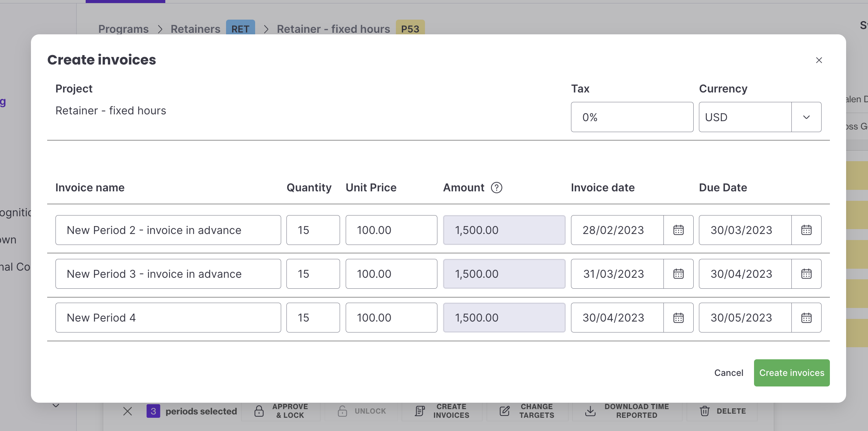
Task: Select amount 1,500.00 for New Period 2
Action: (504, 230)
